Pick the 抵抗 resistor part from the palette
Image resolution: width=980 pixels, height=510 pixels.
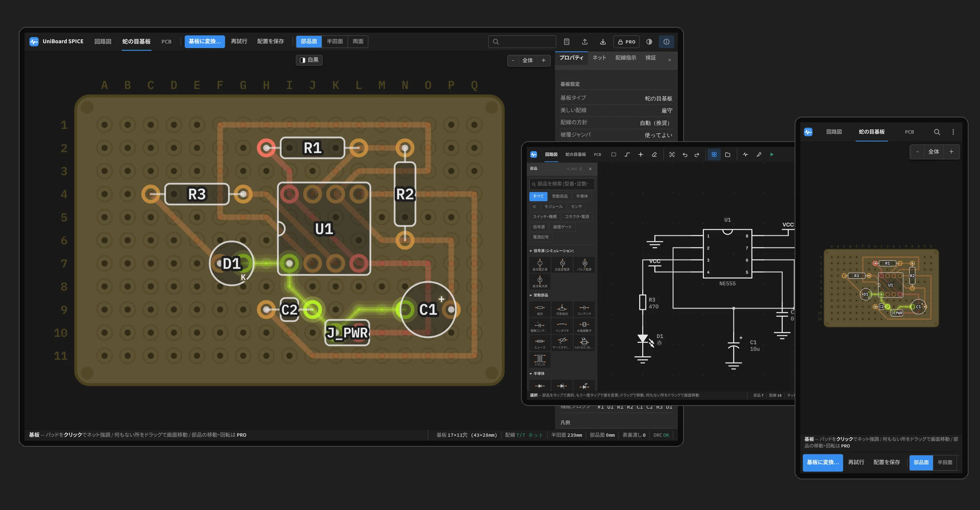[x=540, y=310]
